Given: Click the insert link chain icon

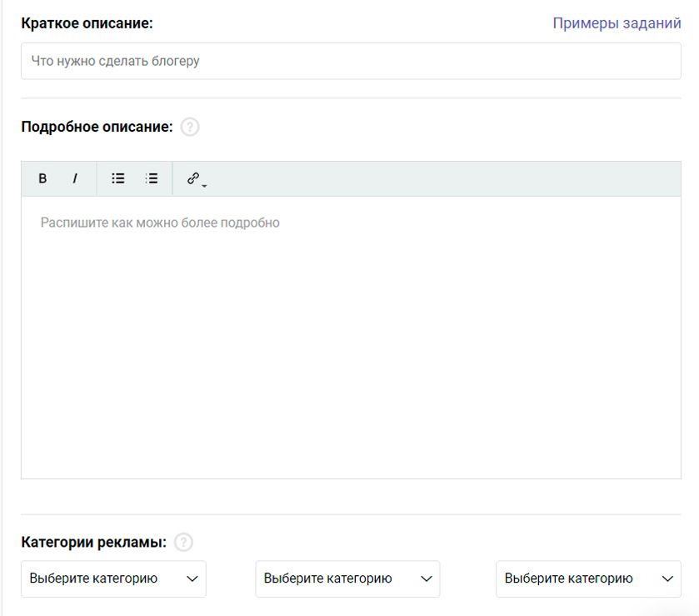Looking at the screenshot, I should (x=192, y=178).
